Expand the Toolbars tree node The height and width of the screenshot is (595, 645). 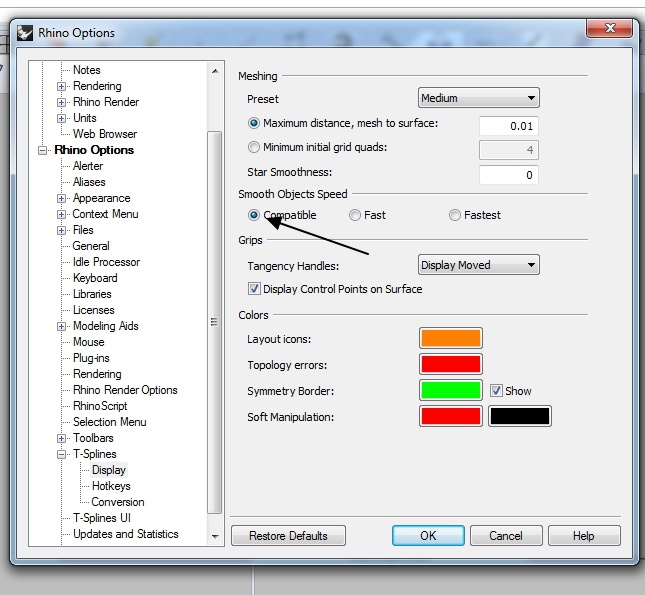[x=61, y=439]
